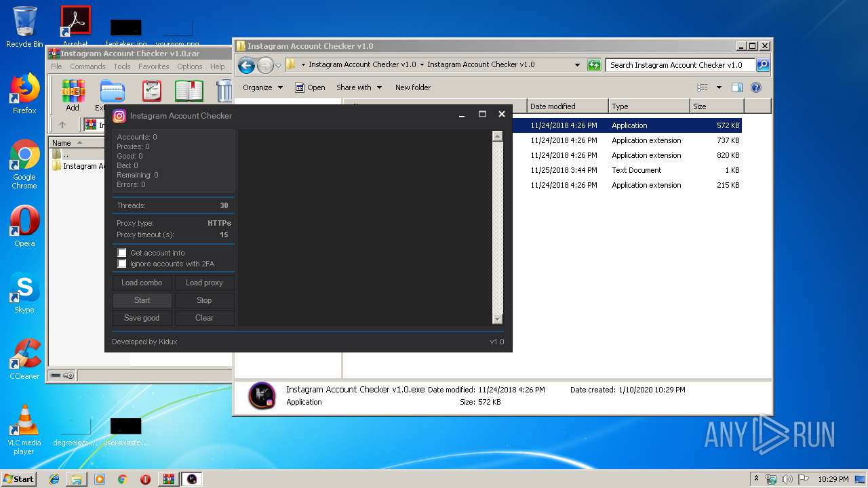Open the Options menu in WinRAR

click(x=190, y=66)
